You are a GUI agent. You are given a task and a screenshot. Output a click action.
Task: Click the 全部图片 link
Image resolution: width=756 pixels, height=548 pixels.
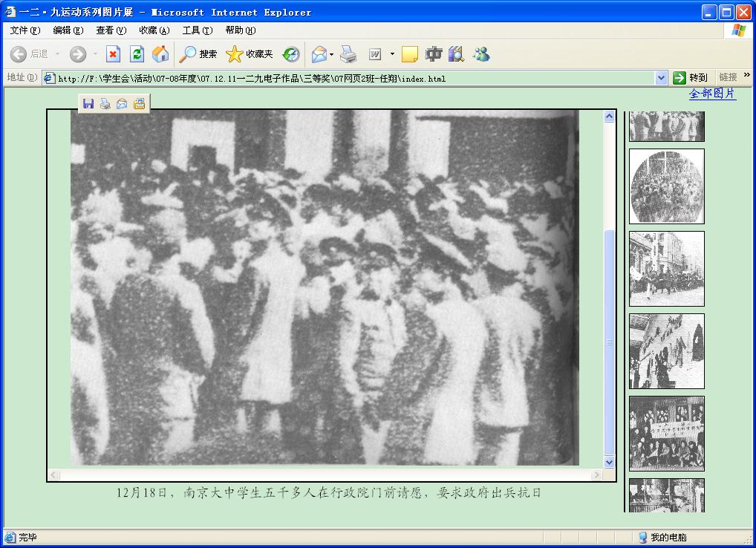click(712, 94)
